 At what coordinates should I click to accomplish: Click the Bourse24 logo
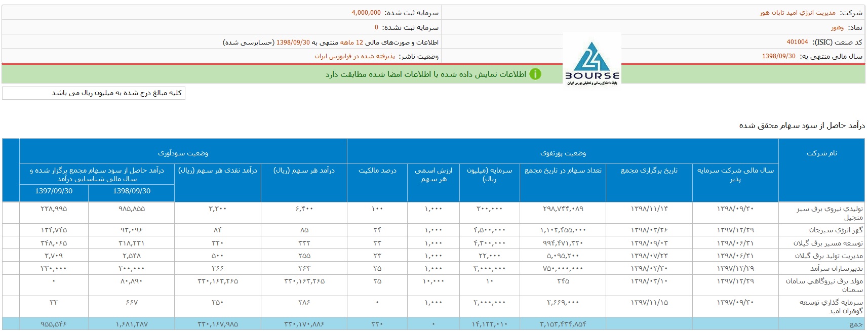[592, 60]
